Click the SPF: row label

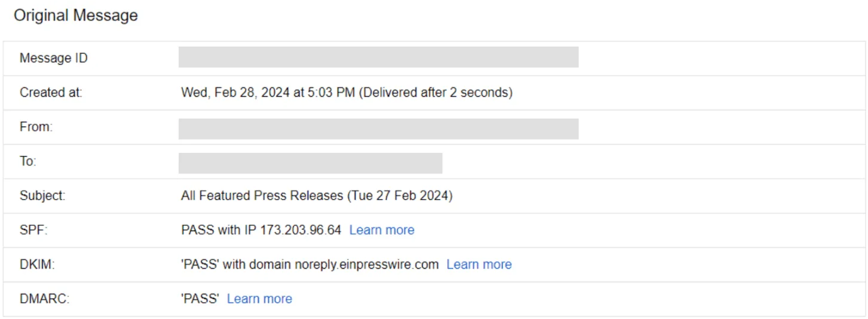pyautogui.click(x=33, y=230)
